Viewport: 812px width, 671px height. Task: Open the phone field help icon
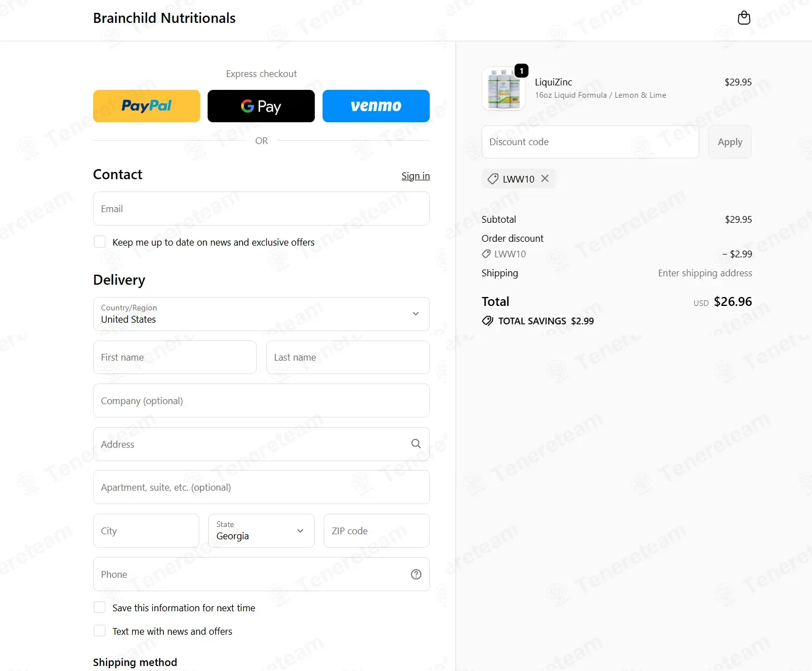(416, 574)
